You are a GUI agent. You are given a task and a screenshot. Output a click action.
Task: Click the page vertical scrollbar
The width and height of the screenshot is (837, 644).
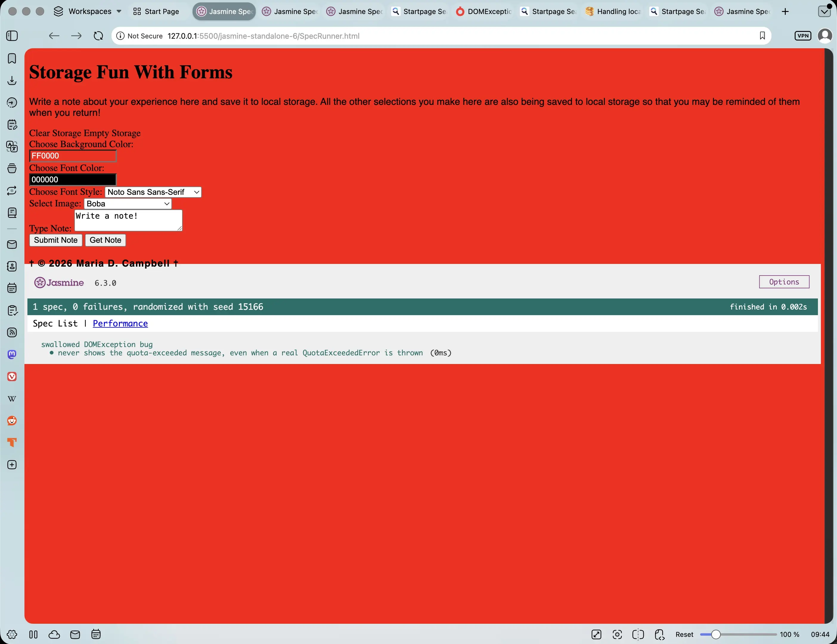(829, 336)
